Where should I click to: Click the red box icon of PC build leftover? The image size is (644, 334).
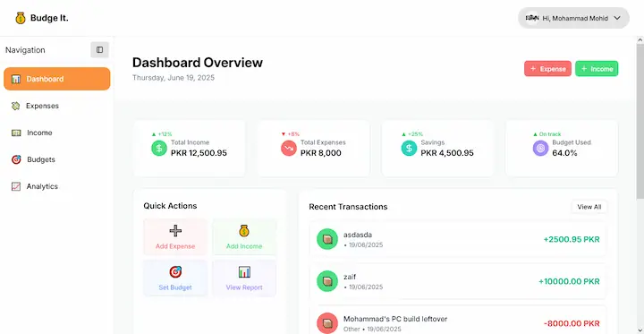pos(327,323)
